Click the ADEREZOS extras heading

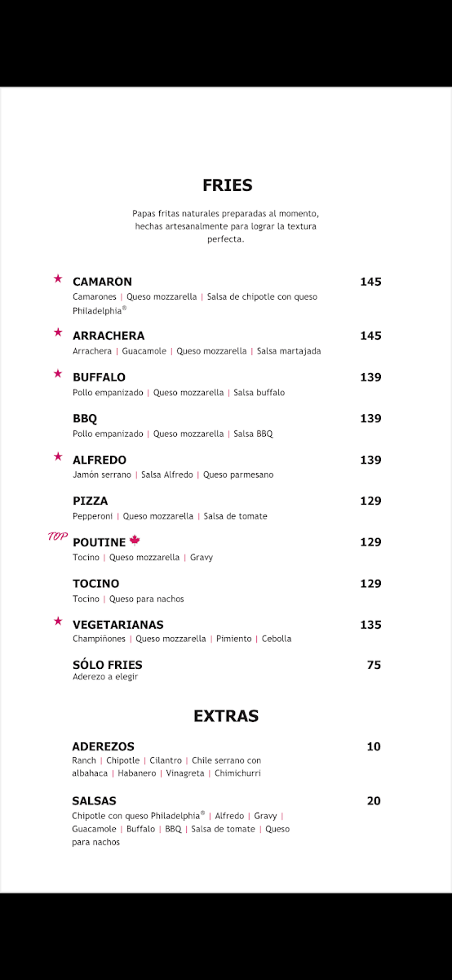click(x=104, y=746)
